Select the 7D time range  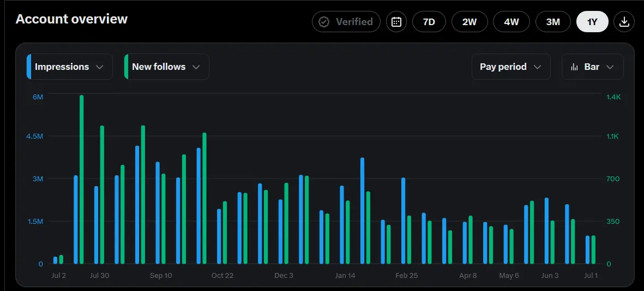[x=429, y=22]
